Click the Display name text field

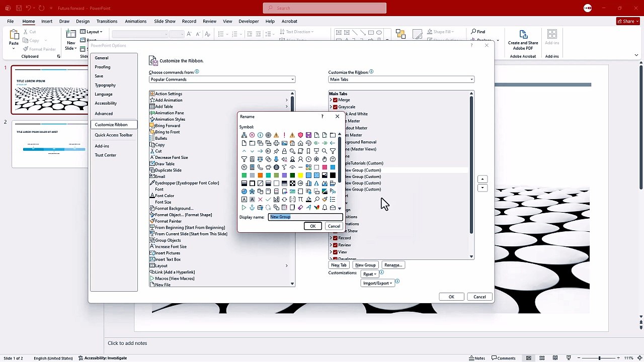pyautogui.click(x=305, y=217)
